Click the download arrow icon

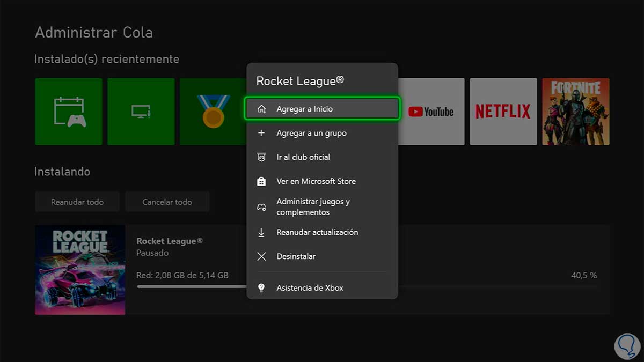(x=261, y=232)
